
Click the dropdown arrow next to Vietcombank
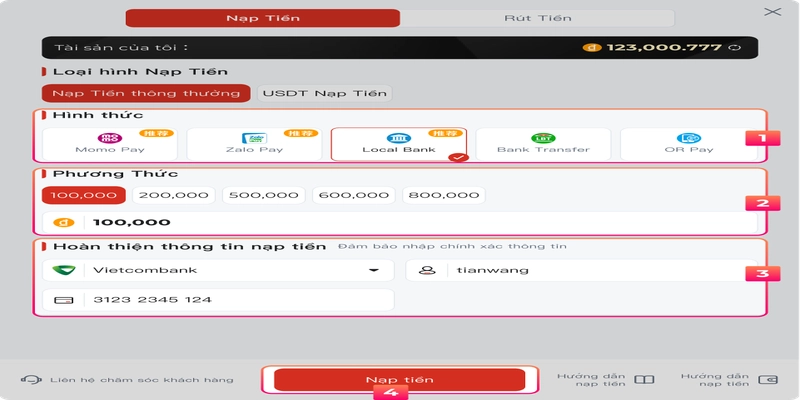374,270
